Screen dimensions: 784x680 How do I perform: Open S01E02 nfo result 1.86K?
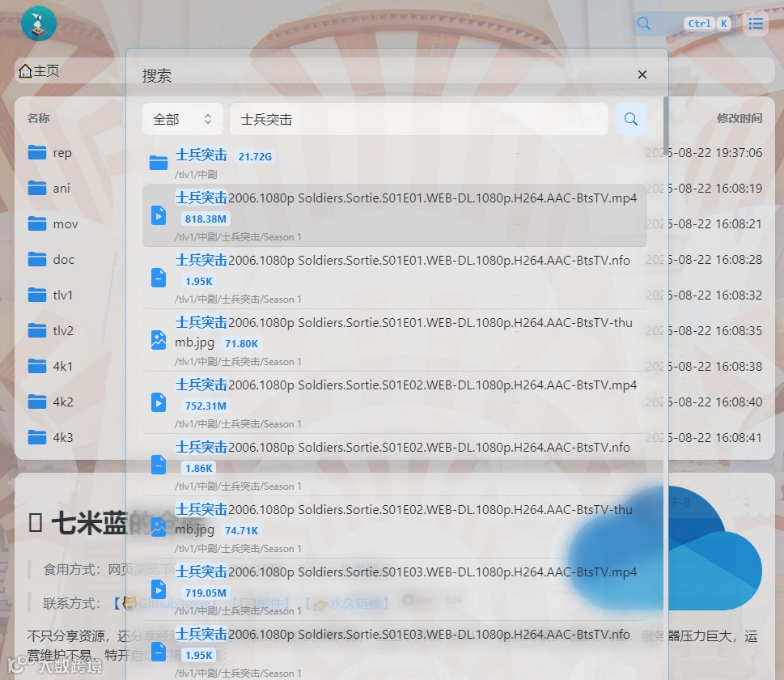click(395, 465)
